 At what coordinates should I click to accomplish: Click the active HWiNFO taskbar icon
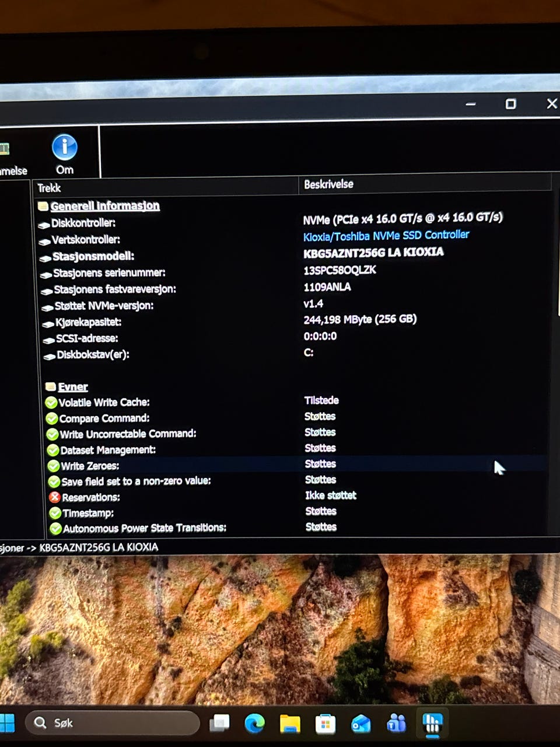432,724
